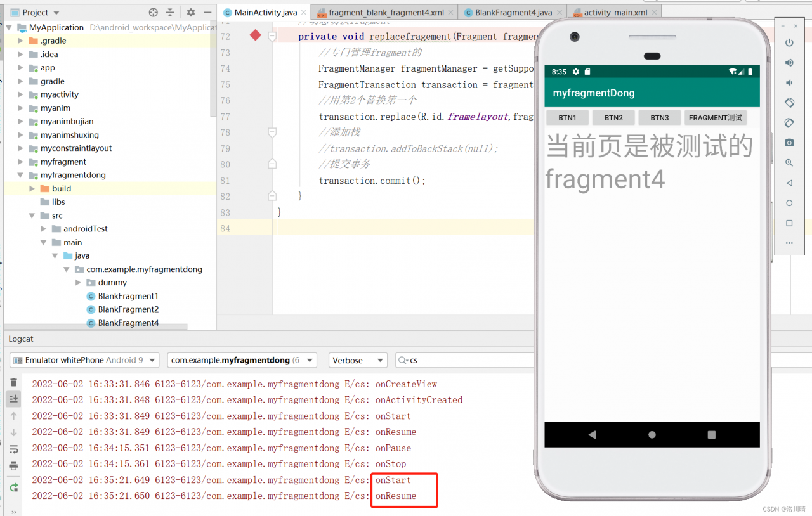The image size is (812, 516).
Task: Select BlankFragment4 in project tree
Action: 128,323
